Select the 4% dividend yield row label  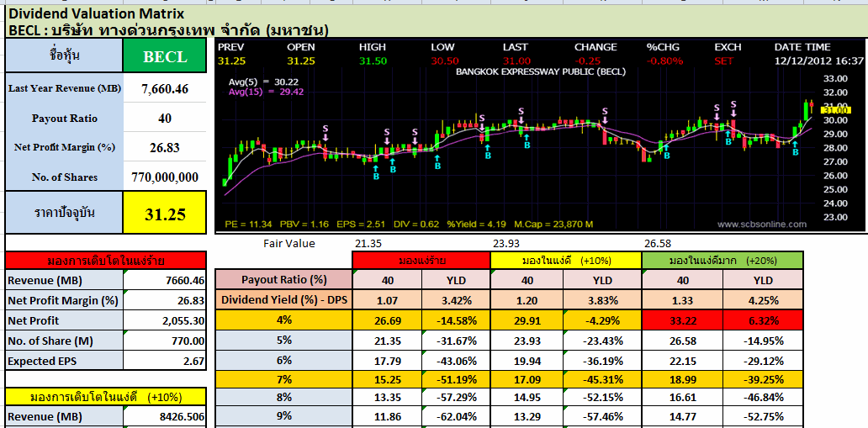pos(283,320)
